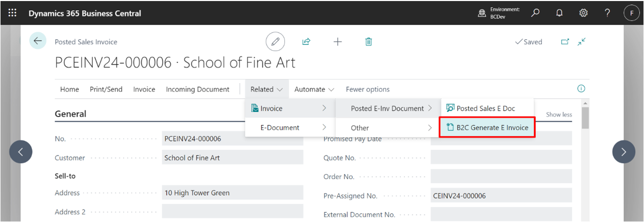Click Fewer options
The width and height of the screenshot is (644, 222).
pyautogui.click(x=368, y=89)
